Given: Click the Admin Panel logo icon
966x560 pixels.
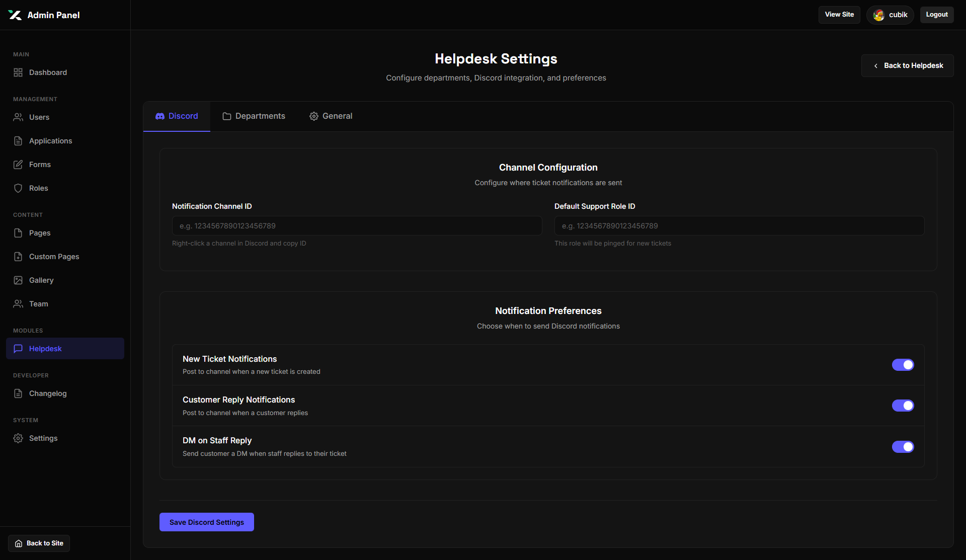Looking at the screenshot, I should [15, 15].
